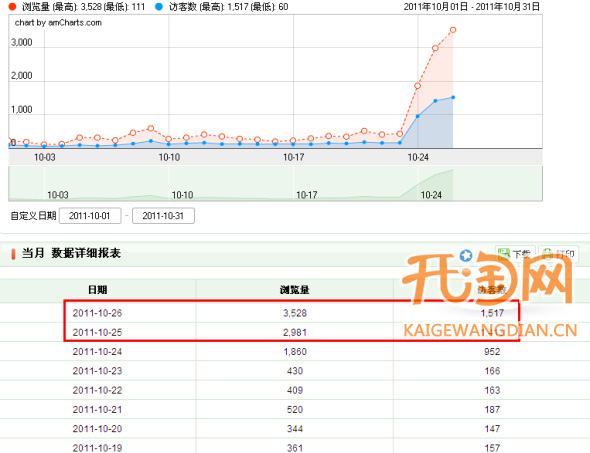Click the green 下载 download icon
This screenshot has height=453, width=590.
[504, 254]
